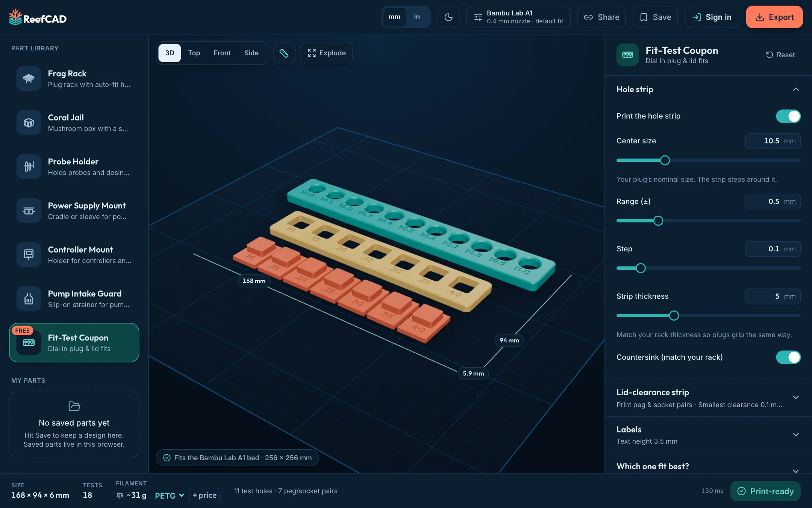The width and height of the screenshot is (812, 508).
Task: Switch units to mm
Action: click(x=394, y=17)
